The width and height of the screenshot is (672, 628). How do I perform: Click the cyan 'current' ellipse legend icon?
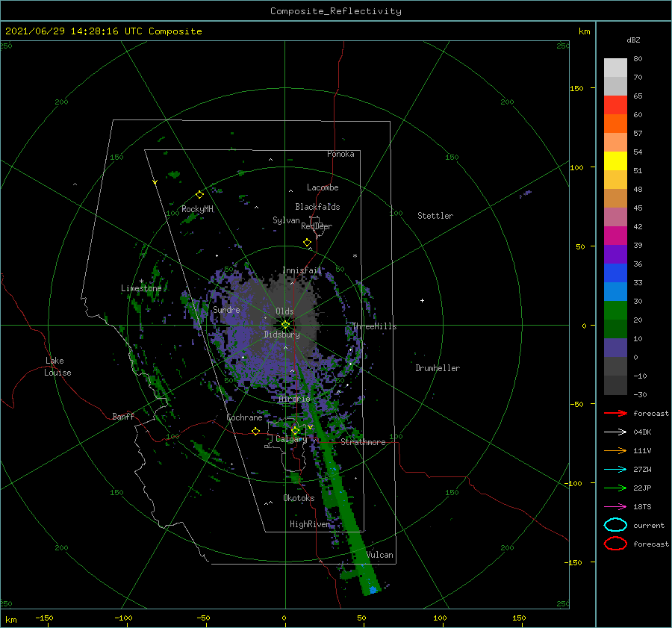pos(615,525)
